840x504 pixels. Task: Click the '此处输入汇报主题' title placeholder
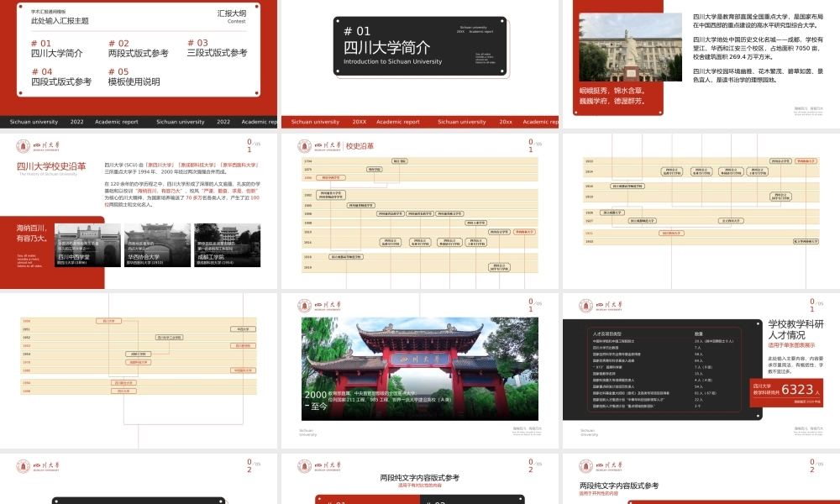(x=60, y=21)
